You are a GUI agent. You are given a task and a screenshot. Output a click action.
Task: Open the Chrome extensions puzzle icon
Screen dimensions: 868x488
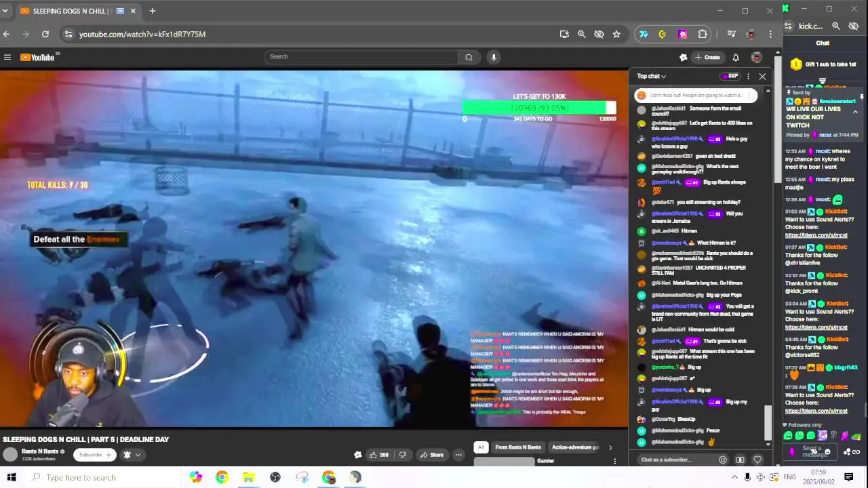(x=703, y=34)
